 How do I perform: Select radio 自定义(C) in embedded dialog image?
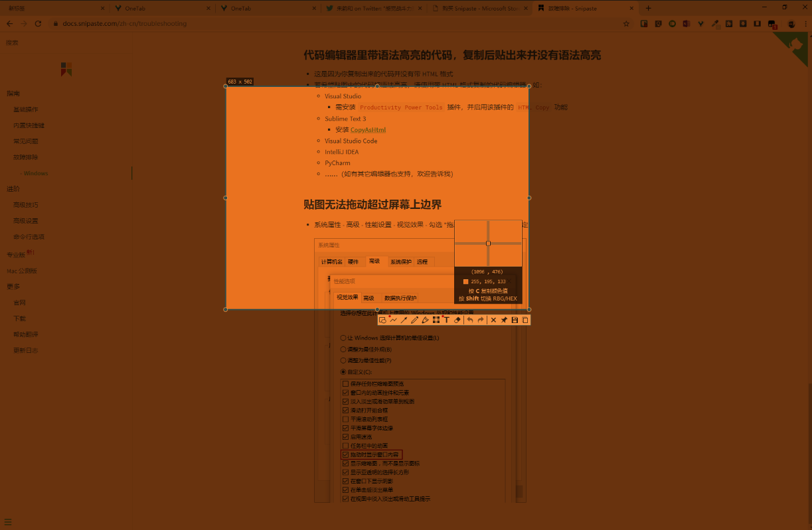pyautogui.click(x=343, y=371)
